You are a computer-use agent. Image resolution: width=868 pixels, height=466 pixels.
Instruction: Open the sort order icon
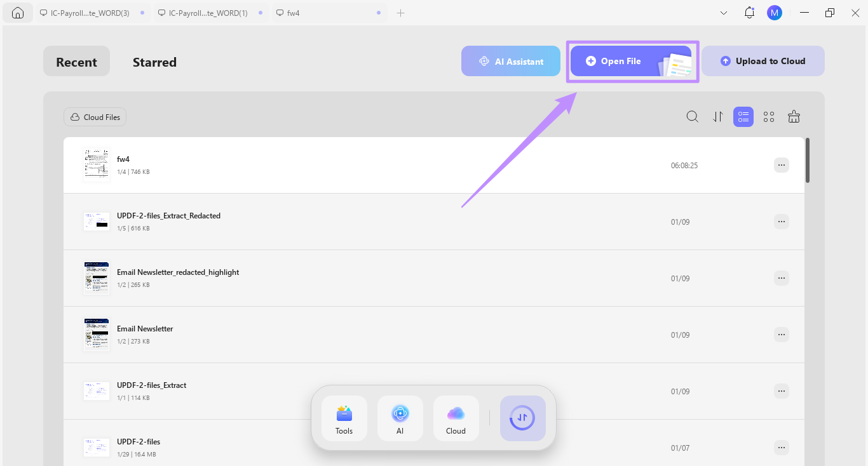[718, 117]
